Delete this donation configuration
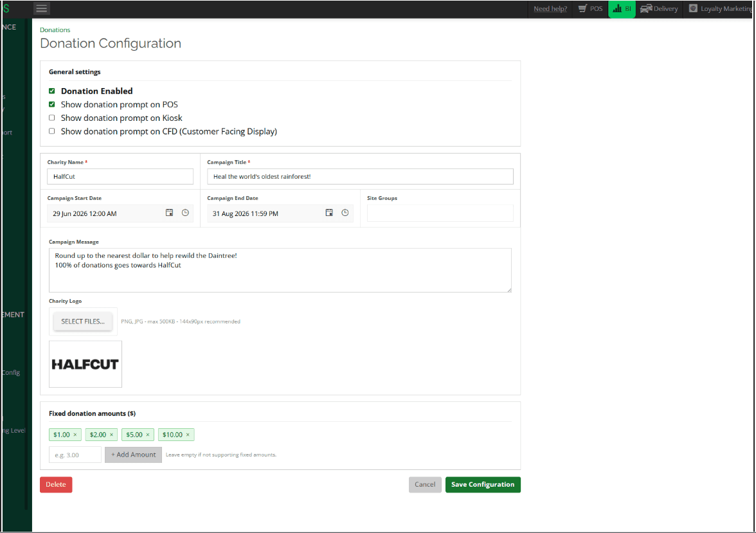Screen dimensions: 756x533 click(x=56, y=484)
